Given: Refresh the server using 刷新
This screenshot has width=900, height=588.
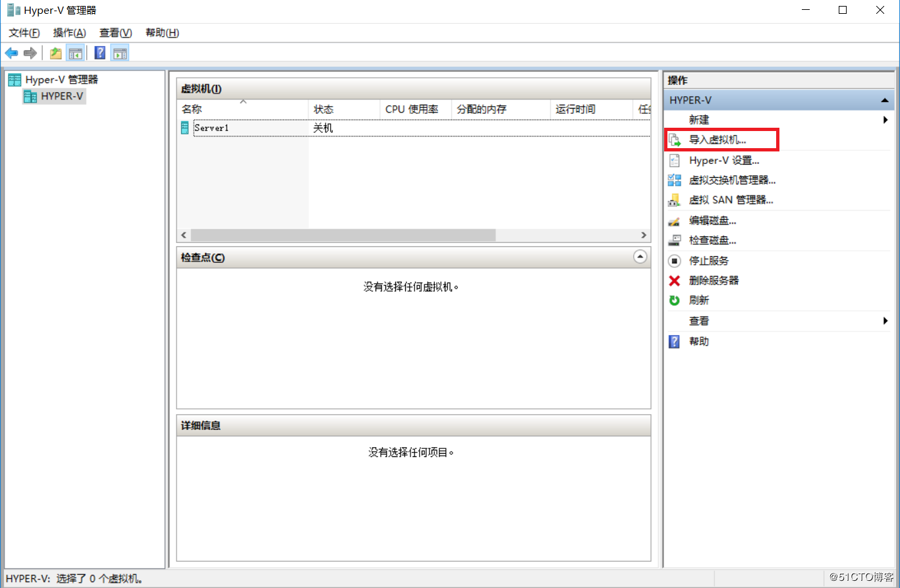Looking at the screenshot, I should pyautogui.click(x=699, y=300).
